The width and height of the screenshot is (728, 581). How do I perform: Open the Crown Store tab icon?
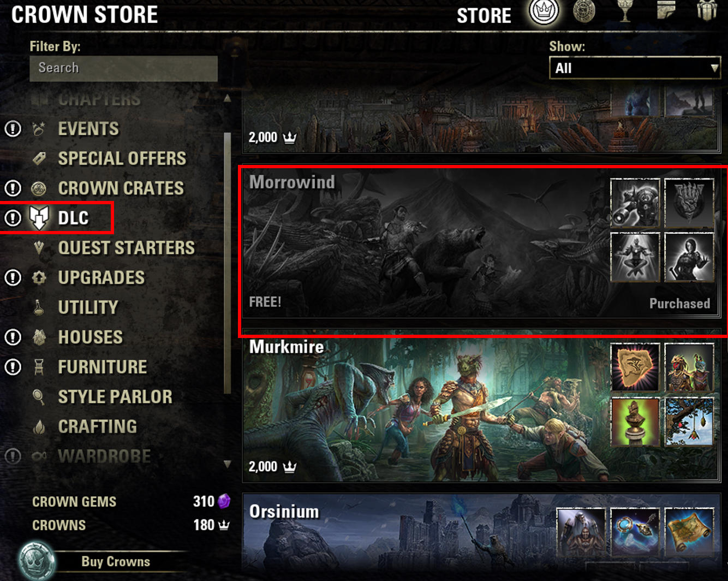[544, 11]
